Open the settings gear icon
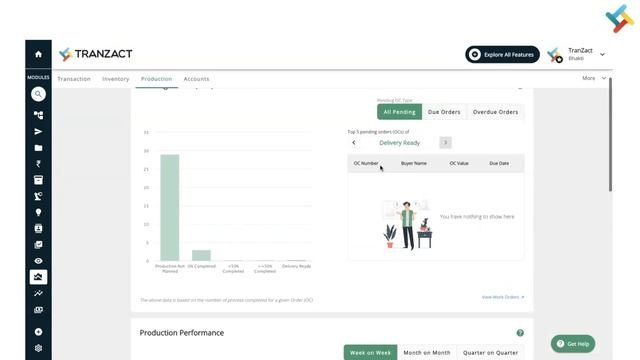This screenshot has width=640, height=360. point(38,348)
